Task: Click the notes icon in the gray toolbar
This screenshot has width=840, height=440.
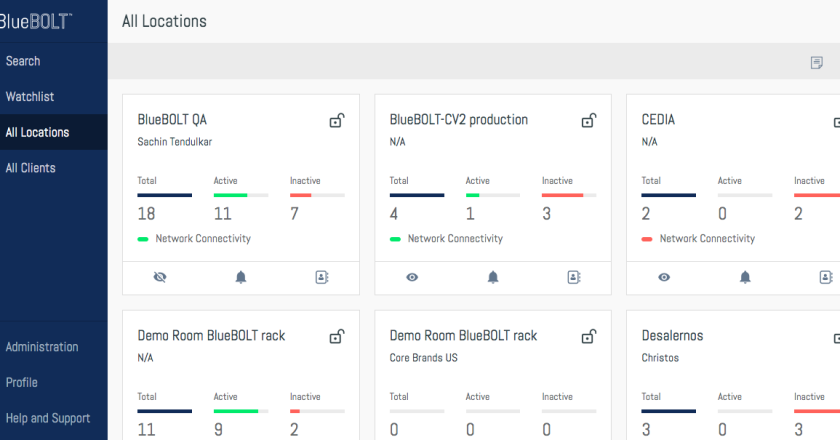Action: pos(816,63)
